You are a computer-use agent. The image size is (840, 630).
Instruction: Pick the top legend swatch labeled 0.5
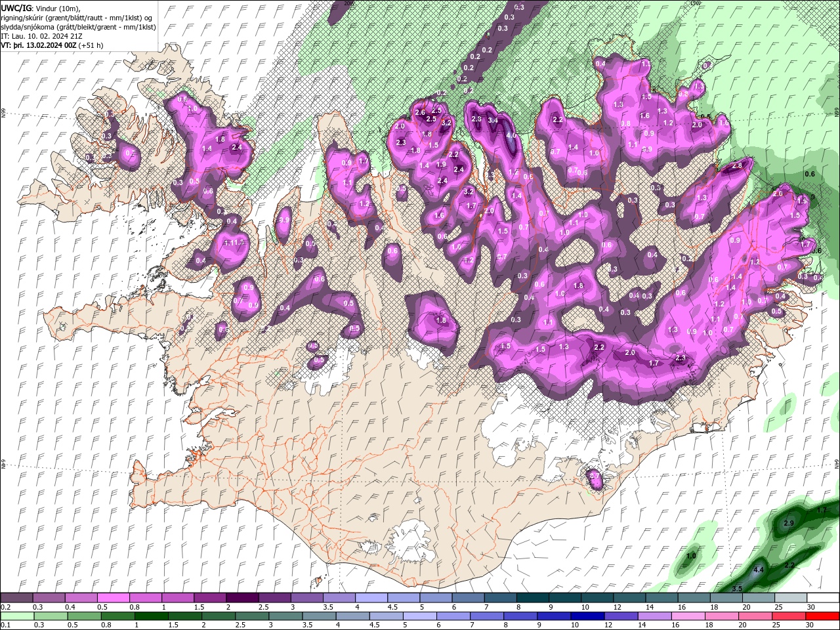[x=113, y=598]
